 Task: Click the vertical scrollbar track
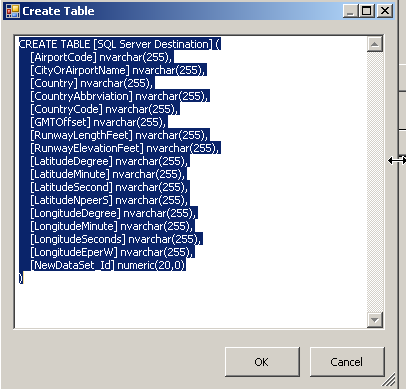[375, 182]
